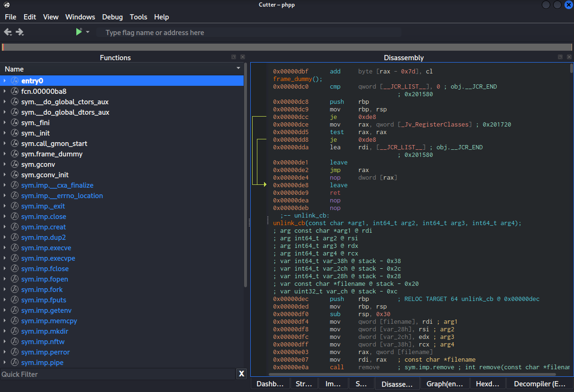Screen dimensions: 574x392
Task: Close the Functions panel with its X icon
Action: [x=242, y=57]
